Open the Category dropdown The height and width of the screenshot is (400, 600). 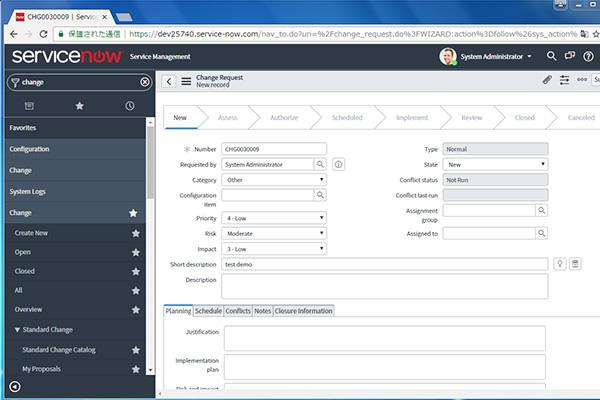tap(274, 180)
